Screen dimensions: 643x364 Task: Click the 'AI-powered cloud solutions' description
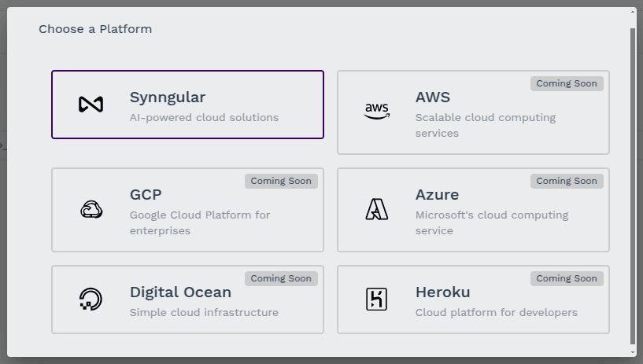pos(204,118)
